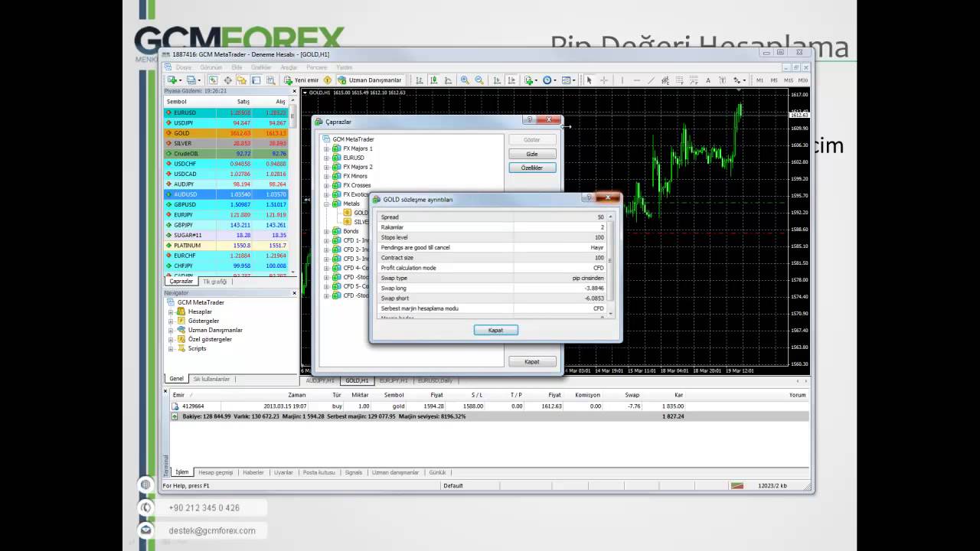
Task: Toggle chart shift icon
Action: coord(511,80)
